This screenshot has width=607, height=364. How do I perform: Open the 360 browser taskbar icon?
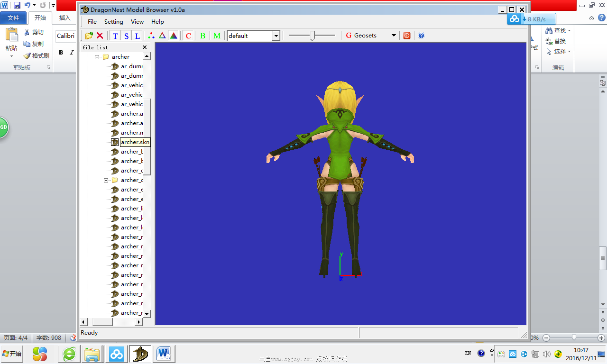point(69,354)
